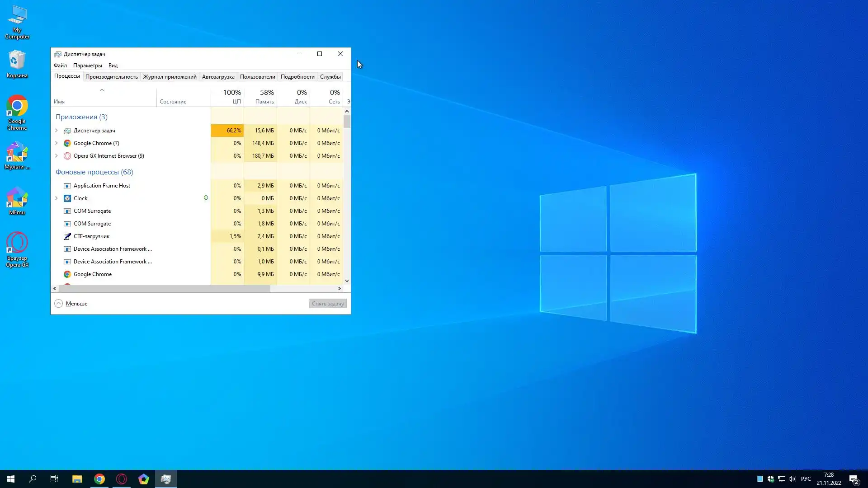This screenshot has width=868, height=488.
Task: Click the Снять задачу button
Action: click(x=328, y=304)
